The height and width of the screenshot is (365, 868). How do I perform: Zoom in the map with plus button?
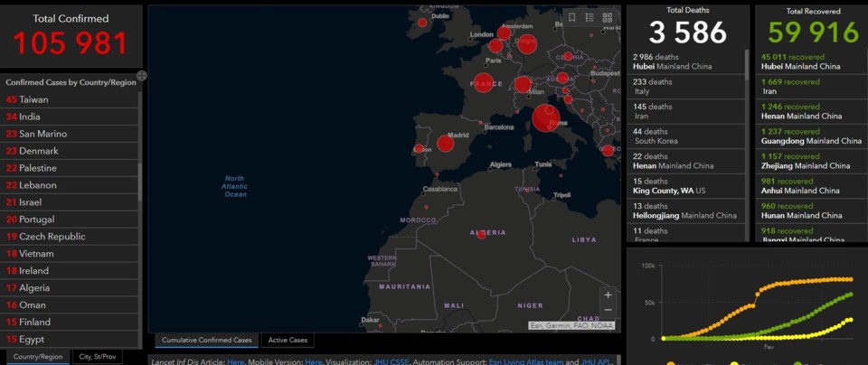tap(608, 295)
